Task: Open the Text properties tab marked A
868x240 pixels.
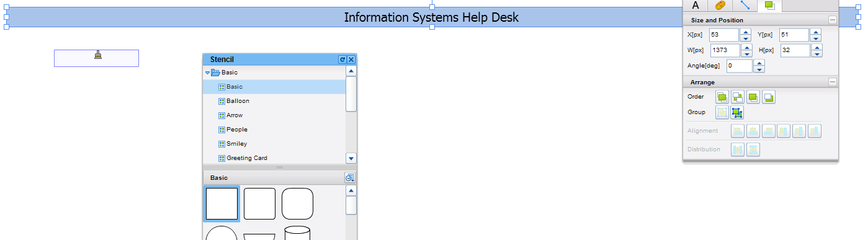Action: coord(696,5)
